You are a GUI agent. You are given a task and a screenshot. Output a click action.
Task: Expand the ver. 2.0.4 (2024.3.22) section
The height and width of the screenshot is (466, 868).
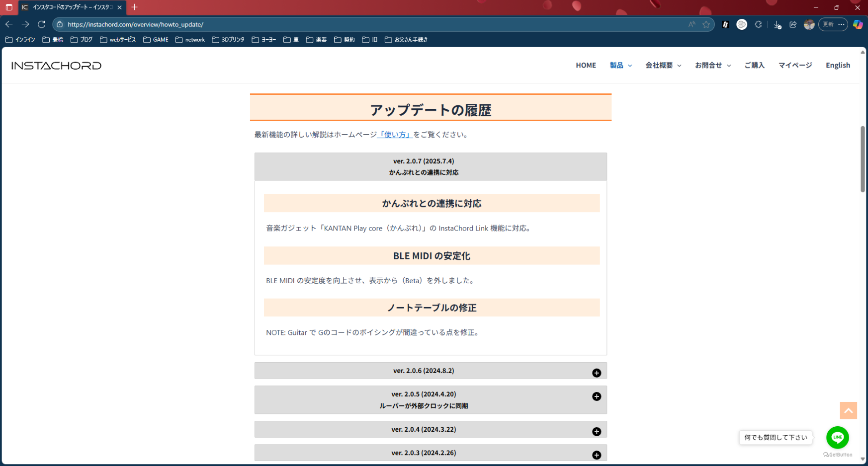pos(431,429)
